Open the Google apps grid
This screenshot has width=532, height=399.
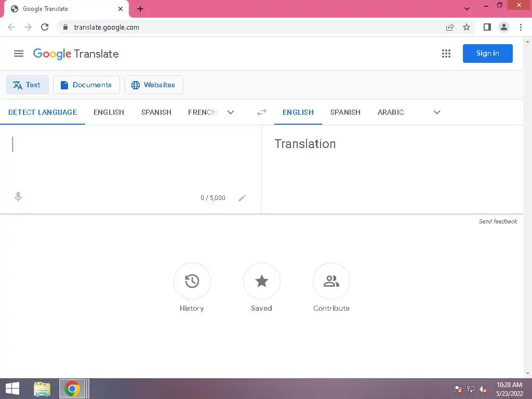446,54
